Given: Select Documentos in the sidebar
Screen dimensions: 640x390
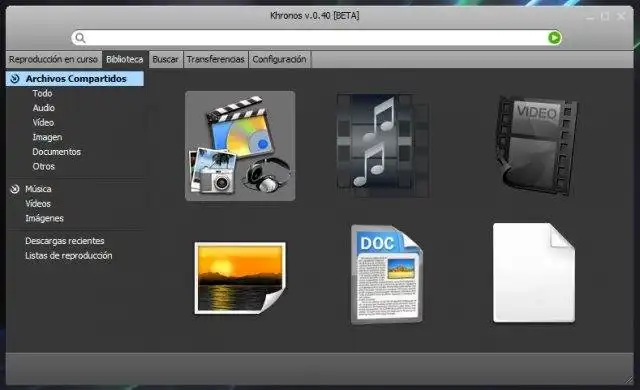Looking at the screenshot, I should pyautogui.click(x=57, y=152).
